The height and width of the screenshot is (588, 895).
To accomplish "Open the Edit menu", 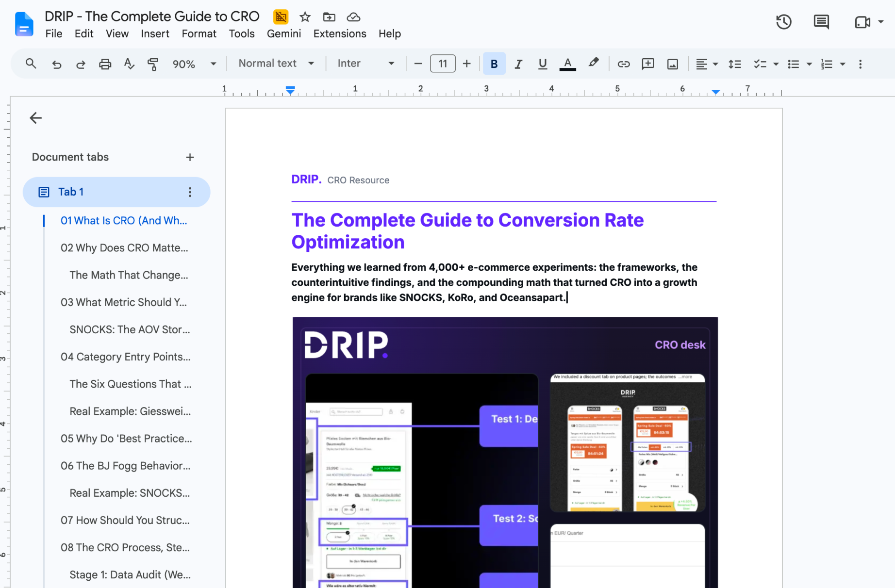I will point(84,33).
